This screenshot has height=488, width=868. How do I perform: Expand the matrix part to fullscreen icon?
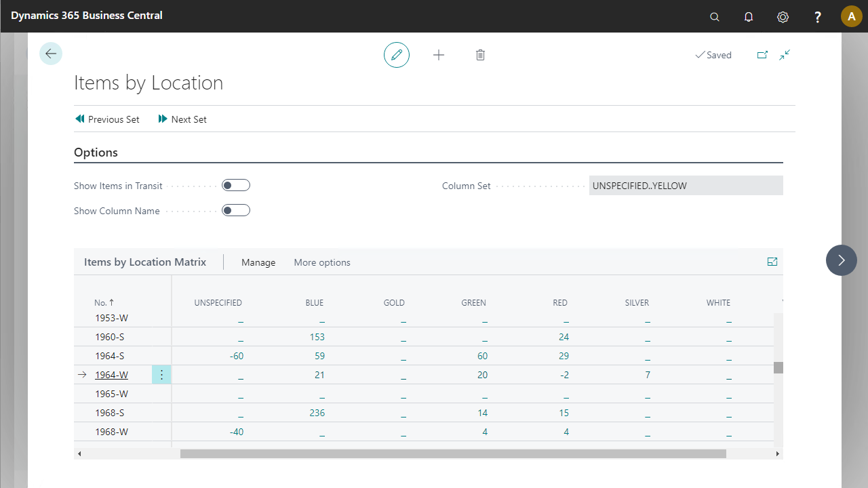point(772,262)
